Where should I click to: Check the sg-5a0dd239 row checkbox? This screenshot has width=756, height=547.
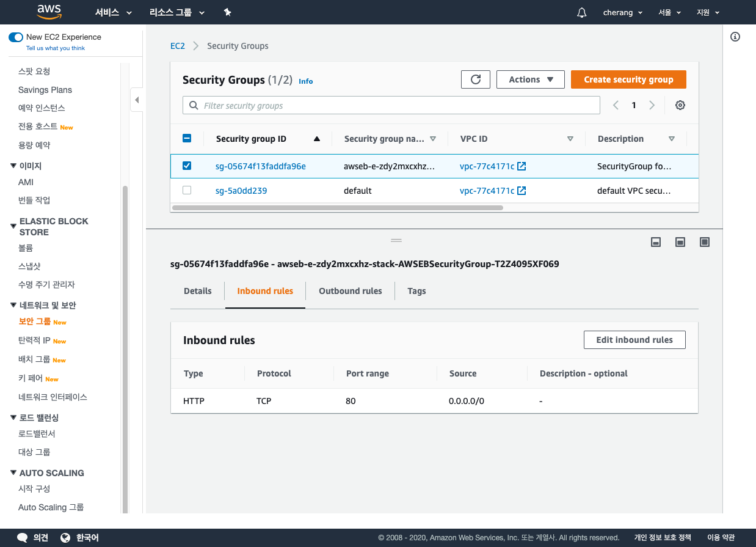[x=187, y=190]
